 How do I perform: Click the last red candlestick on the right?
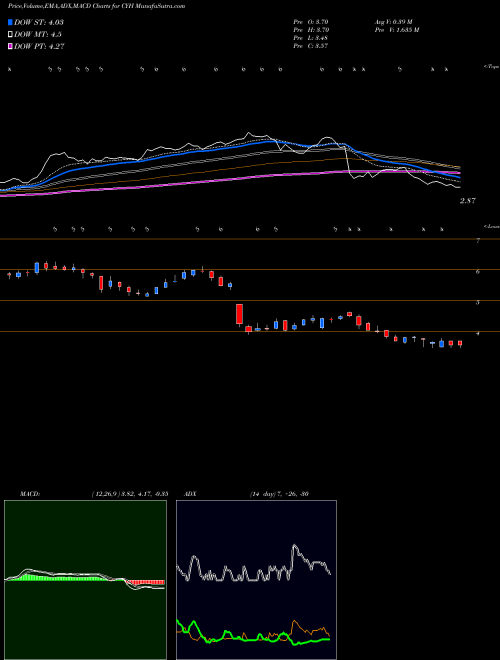coord(460,343)
